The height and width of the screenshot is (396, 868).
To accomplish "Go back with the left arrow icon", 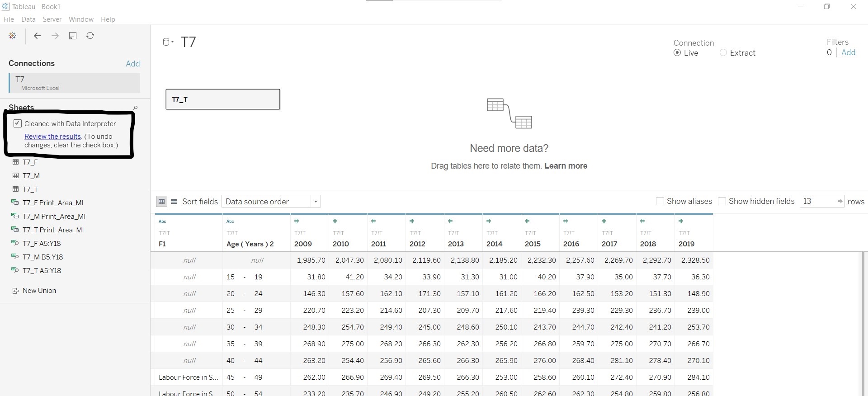I will (x=38, y=36).
